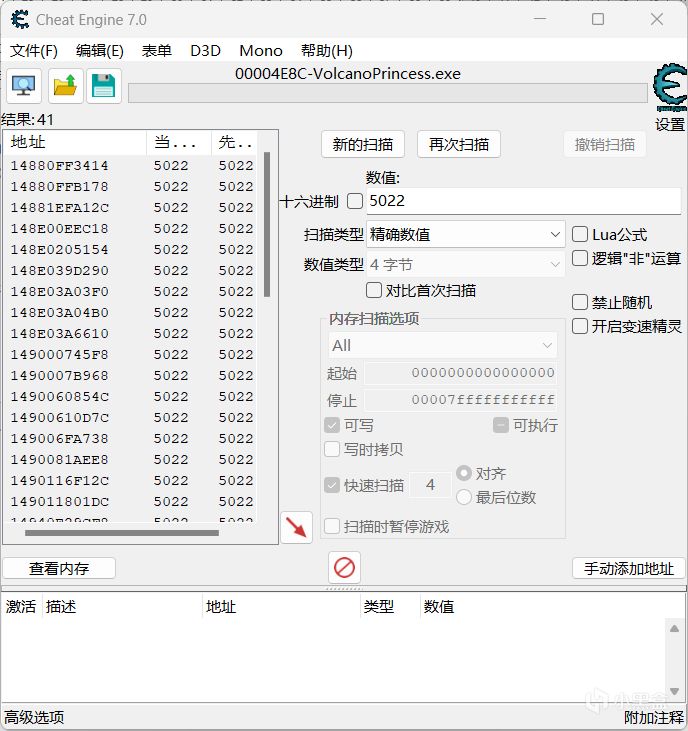Open the 编辑(E) menu
Viewport: 688px width, 731px height.
100,50
